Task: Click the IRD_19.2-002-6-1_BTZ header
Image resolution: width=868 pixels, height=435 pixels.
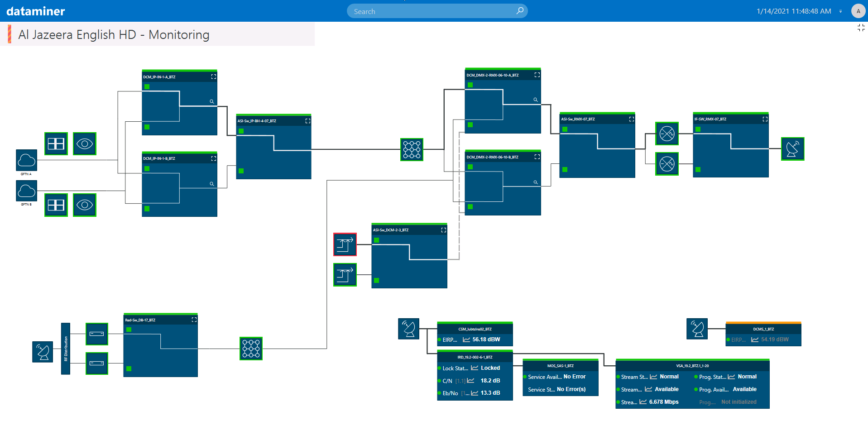Action: pyautogui.click(x=475, y=357)
